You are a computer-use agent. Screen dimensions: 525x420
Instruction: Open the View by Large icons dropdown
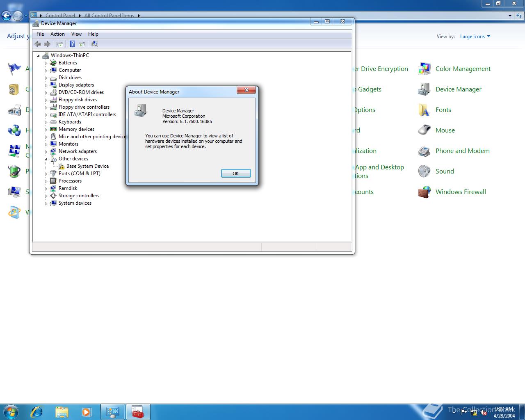click(475, 37)
